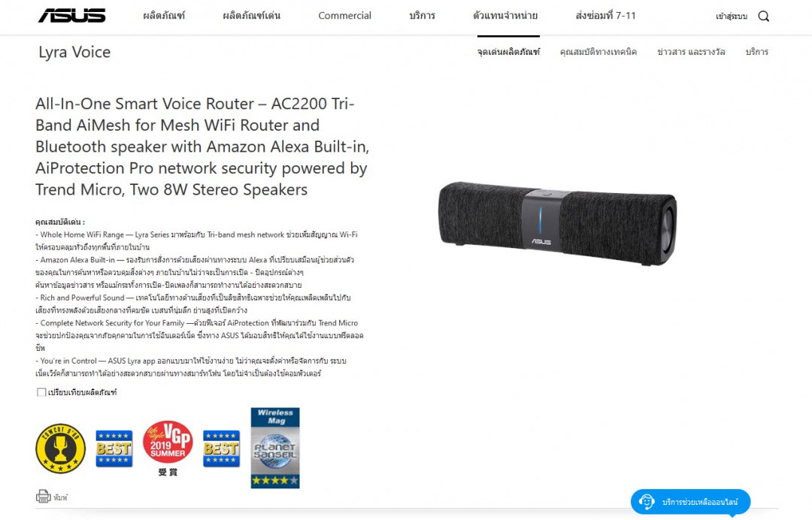Open the search magnifier icon

[763, 16]
